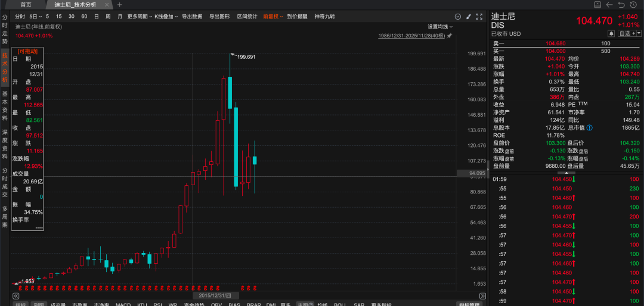Click the pin icon beside date range
The height and width of the screenshot is (306, 644).
point(450,36)
